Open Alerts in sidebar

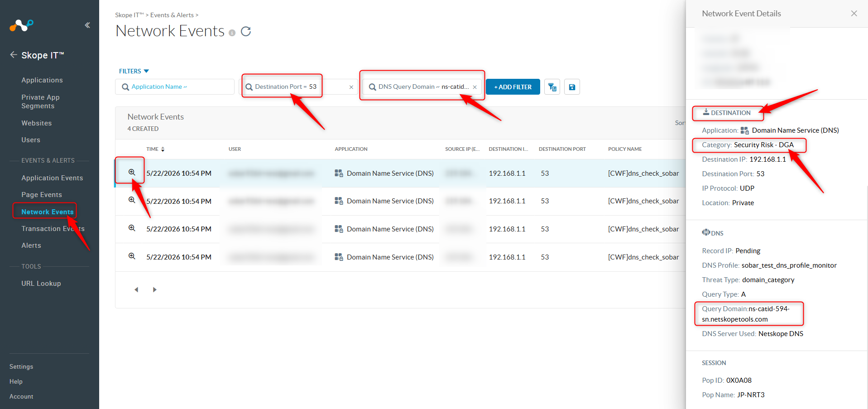click(x=31, y=245)
